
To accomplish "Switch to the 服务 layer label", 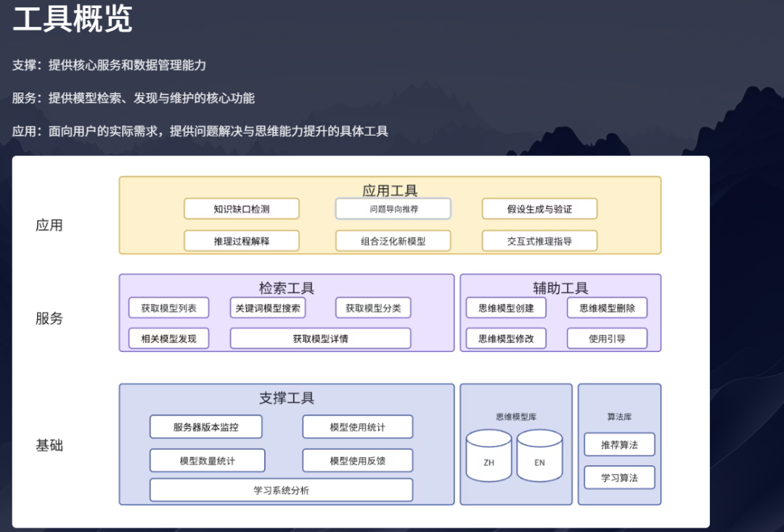I will pos(52,318).
